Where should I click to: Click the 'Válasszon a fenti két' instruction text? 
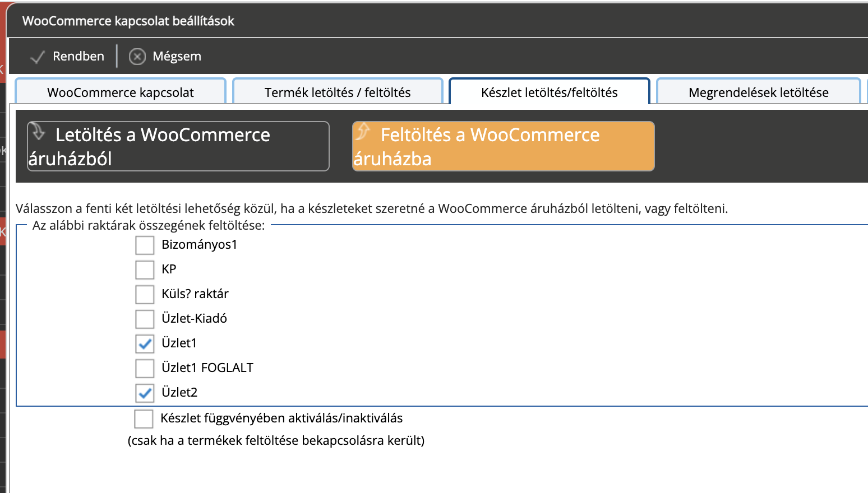[372, 209]
